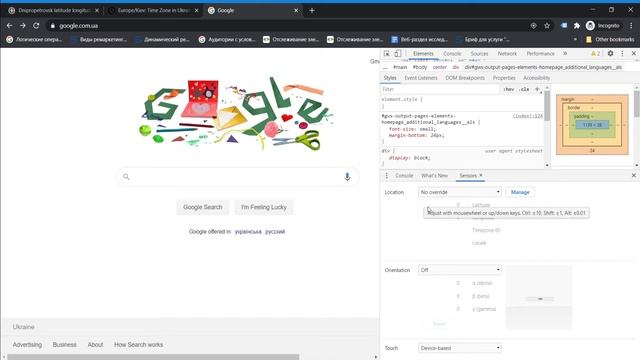Open the Properties sub-tab
Image resolution: width=640 pixels, height=360 pixels.
[x=504, y=78]
